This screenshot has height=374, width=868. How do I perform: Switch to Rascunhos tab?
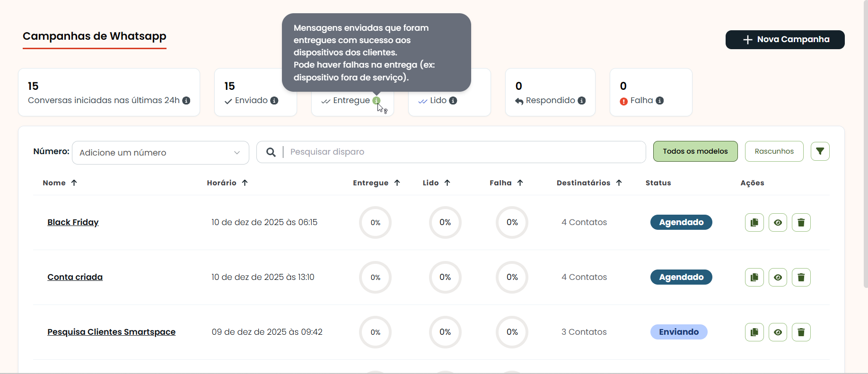tap(774, 151)
